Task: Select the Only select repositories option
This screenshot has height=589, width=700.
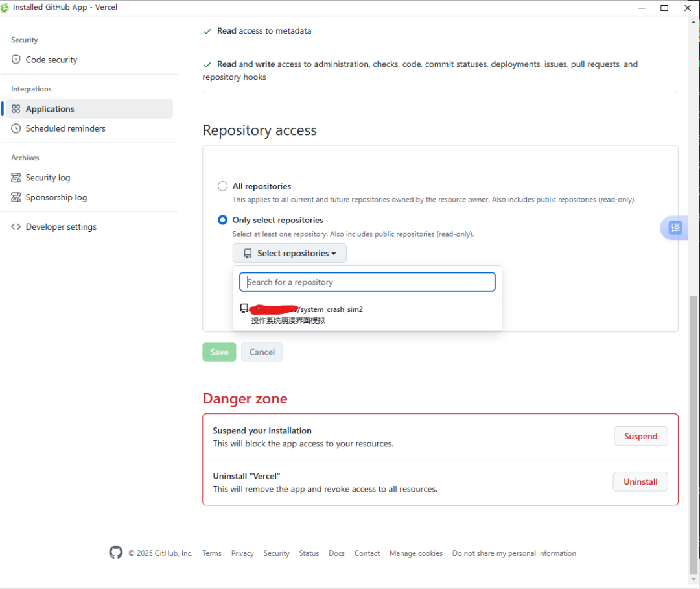Action: [223, 220]
